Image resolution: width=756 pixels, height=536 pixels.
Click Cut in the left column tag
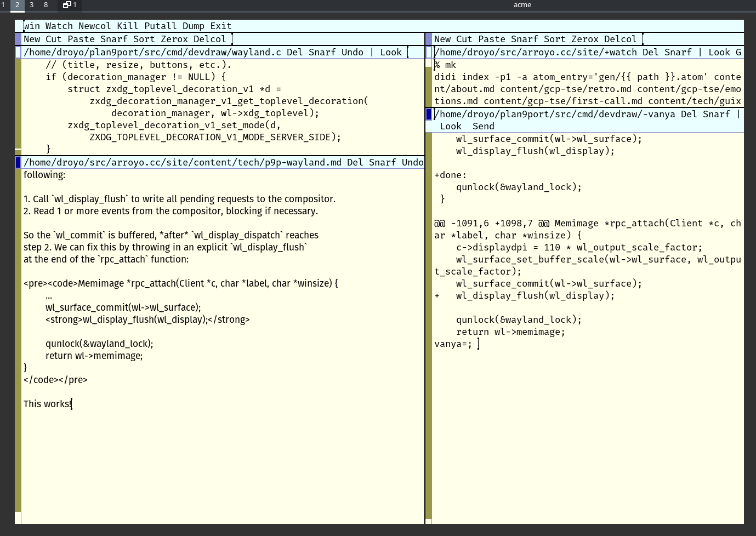[54, 39]
